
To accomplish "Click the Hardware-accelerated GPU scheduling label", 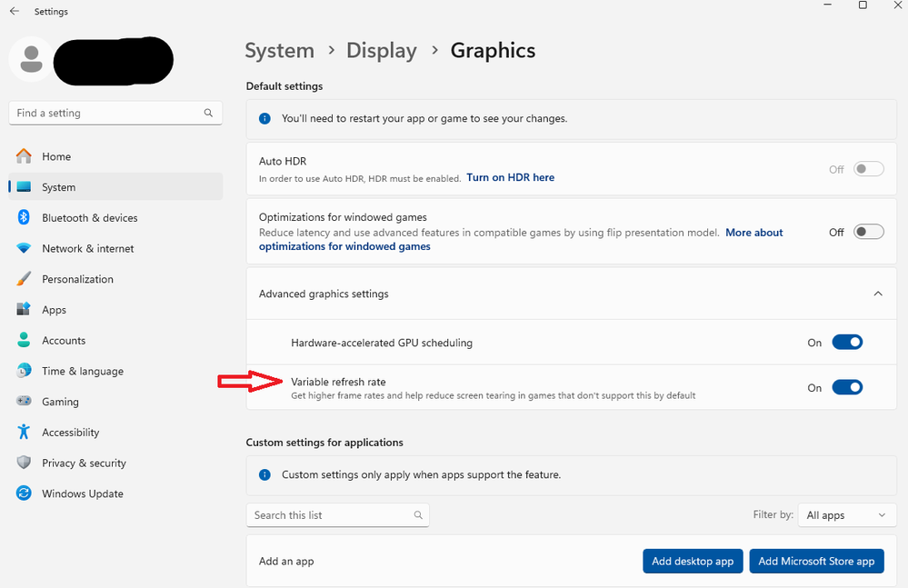I will [382, 343].
